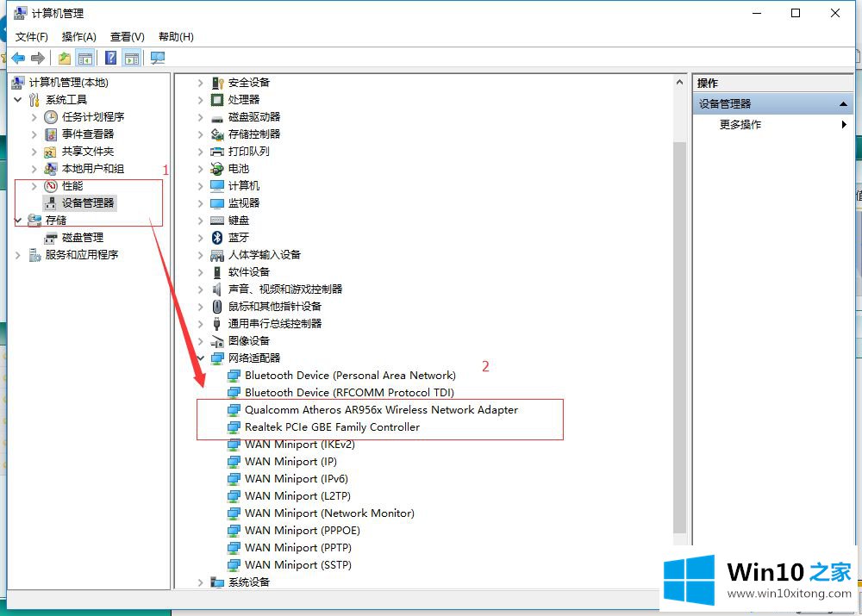Click the 安全设备 security device icon

(217, 83)
